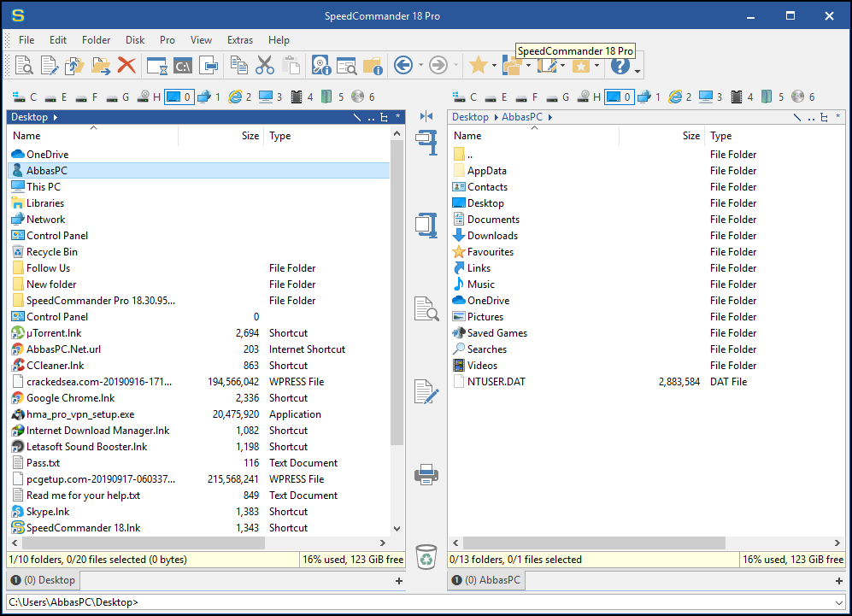Open the Pro menu
The height and width of the screenshot is (616, 852).
(x=167, y=39)
